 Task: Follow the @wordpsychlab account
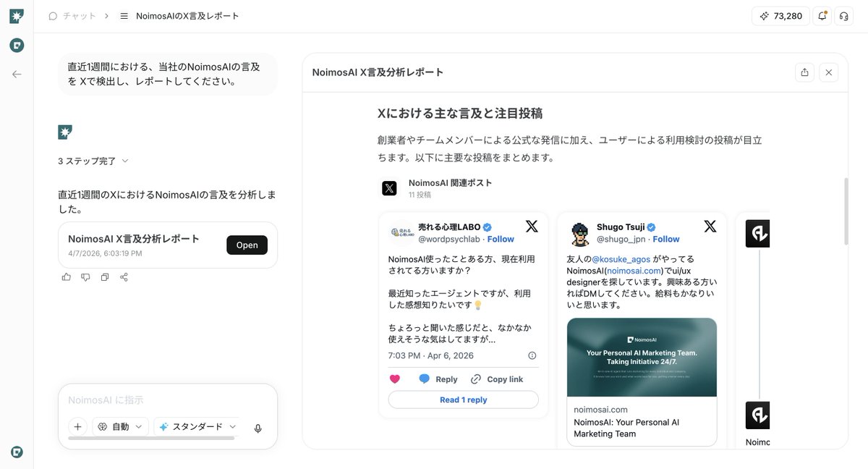(x=501, y=239)
